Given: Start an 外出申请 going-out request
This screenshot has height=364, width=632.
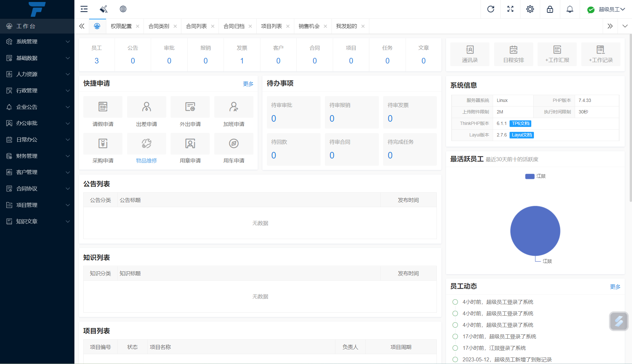Looking at the screenshot, I should (190, 112).
